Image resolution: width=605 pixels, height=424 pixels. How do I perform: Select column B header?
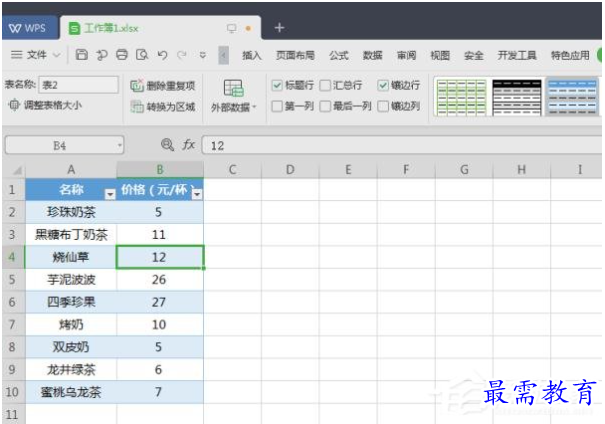[x=160, y=170]
